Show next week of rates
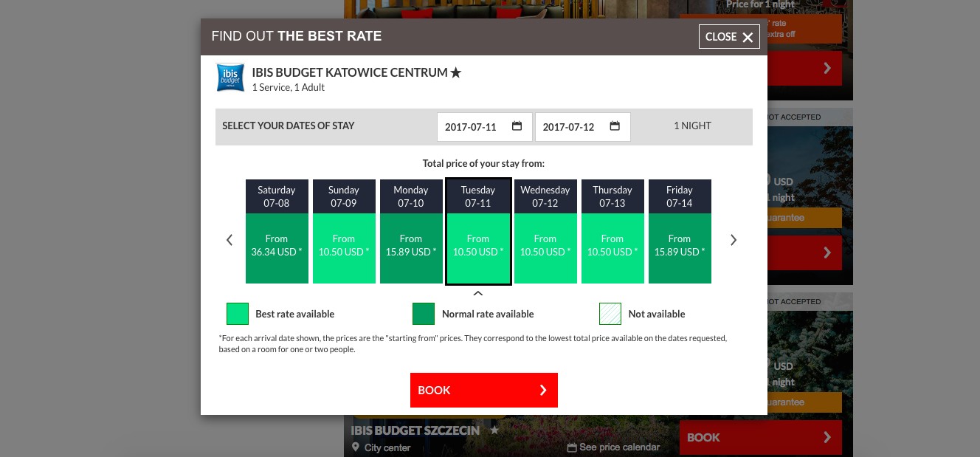Image resolution: width=980 pixels, height=457 pixels. point(734,240)
